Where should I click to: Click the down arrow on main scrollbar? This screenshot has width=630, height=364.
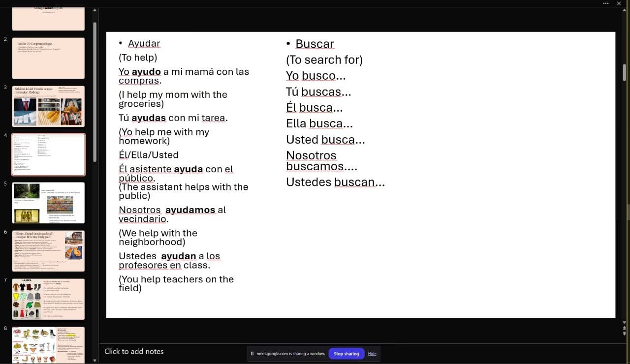click(624, 323)
